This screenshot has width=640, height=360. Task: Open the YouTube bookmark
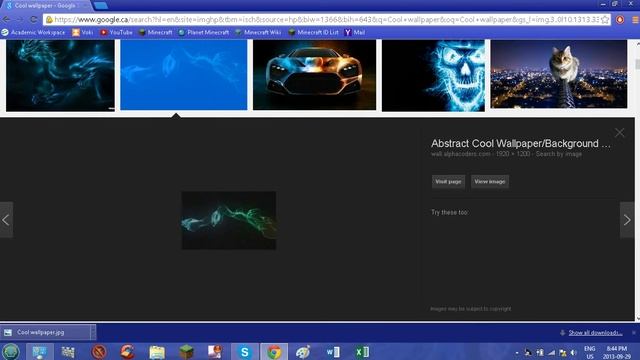tap(116, 32)
